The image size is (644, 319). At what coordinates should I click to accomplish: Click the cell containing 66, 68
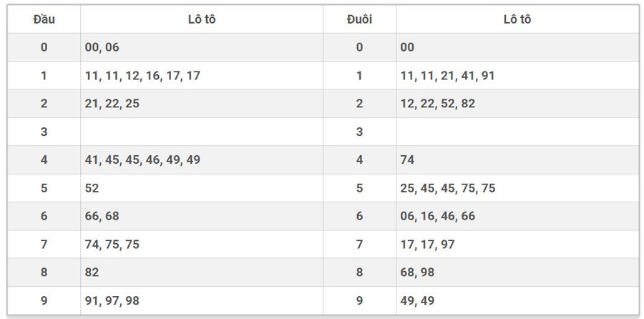[x=102, y=216]
